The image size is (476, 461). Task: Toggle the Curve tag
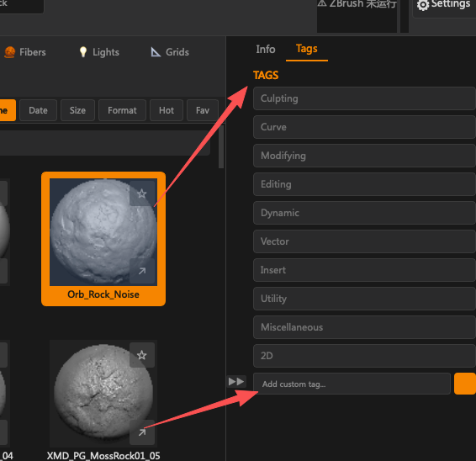(364, 127)
